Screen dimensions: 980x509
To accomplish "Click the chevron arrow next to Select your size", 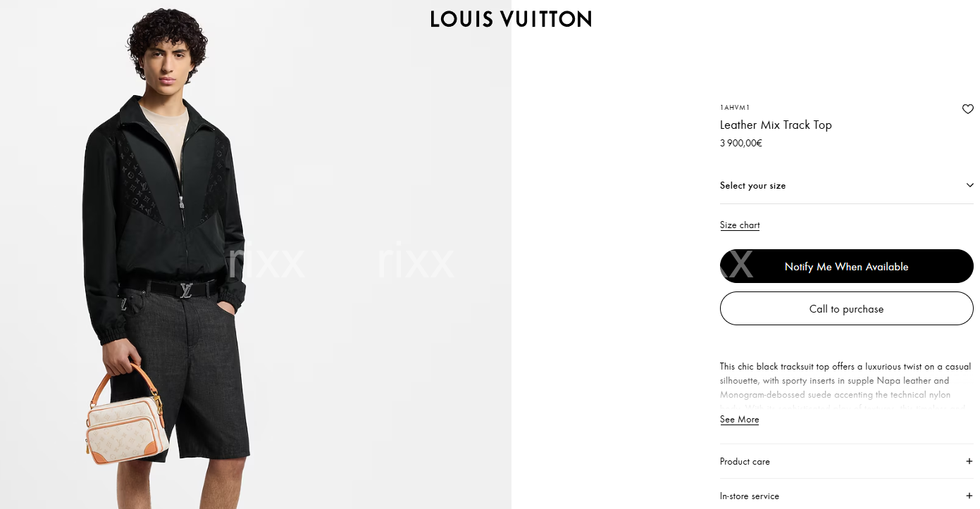I will coord(969,185).
